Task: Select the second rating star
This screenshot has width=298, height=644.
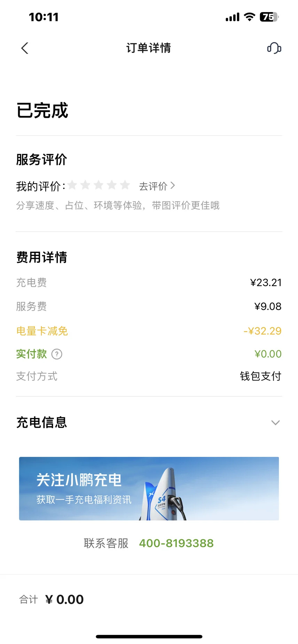Action: 85,185
